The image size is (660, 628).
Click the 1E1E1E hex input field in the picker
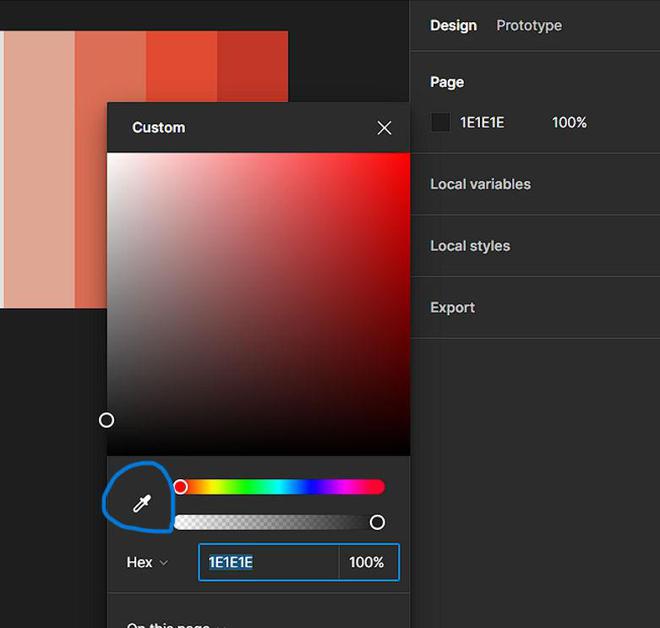point(269,562)
